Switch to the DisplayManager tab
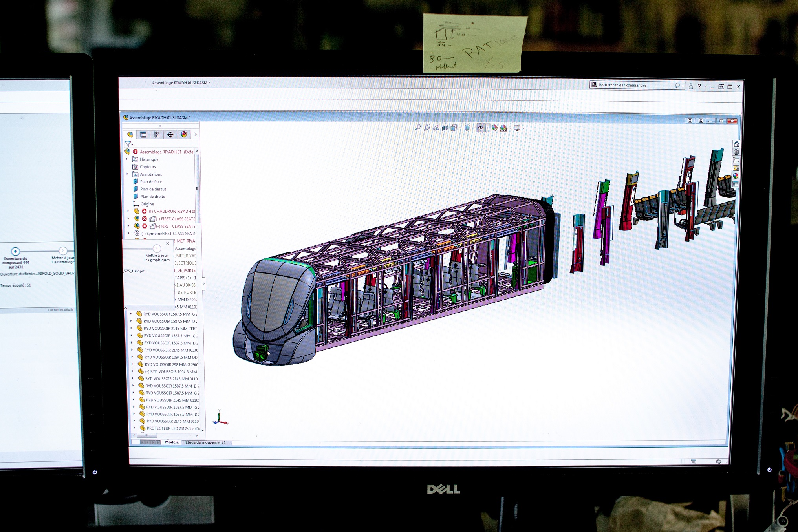This screenshot has height=532, width=798. coord(183,134)
